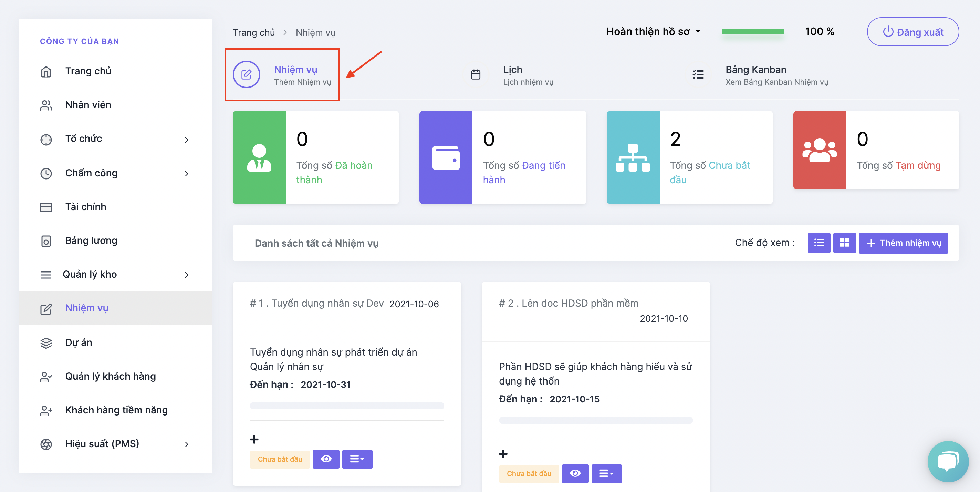Screen dimensions: 980x492
Task: Click the Quản lý kho hamburger icon
Action: click(46, 275)
